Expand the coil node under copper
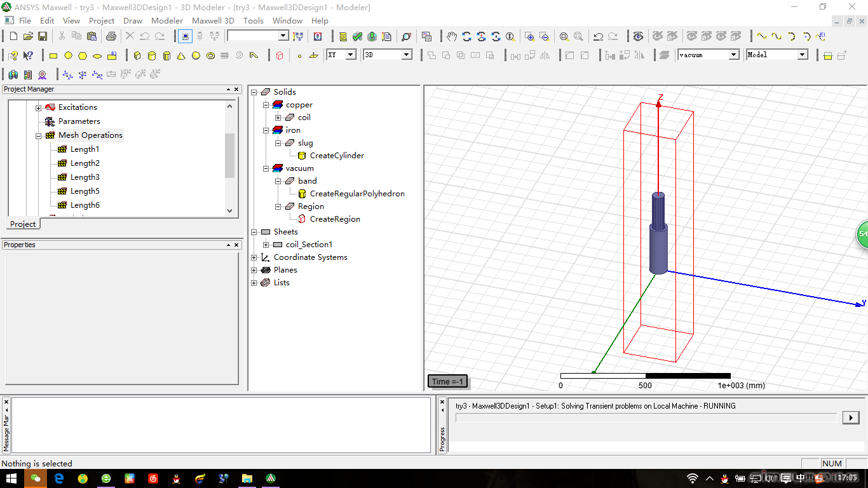Viewport: 868px width, 488px height. [x=278, y=118]
